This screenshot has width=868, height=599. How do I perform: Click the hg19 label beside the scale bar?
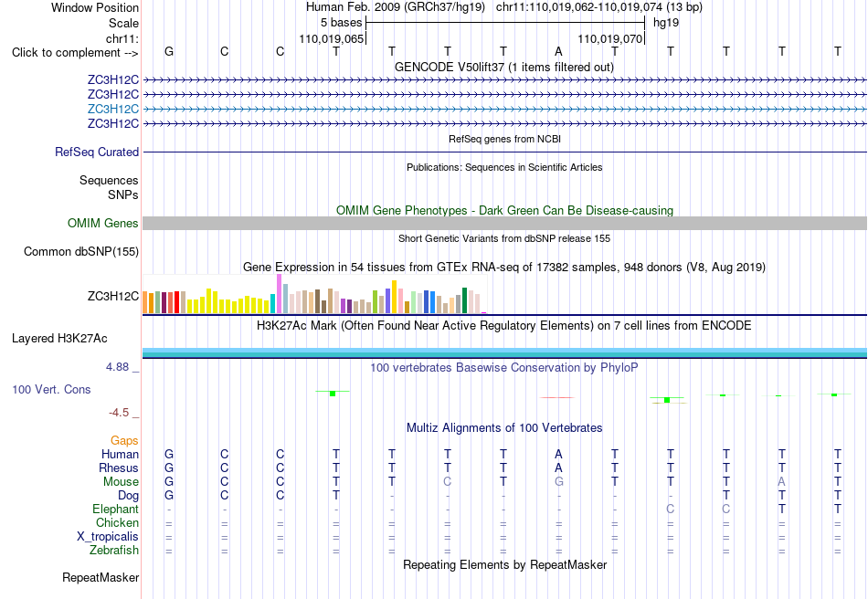click(x=666, y=23)
